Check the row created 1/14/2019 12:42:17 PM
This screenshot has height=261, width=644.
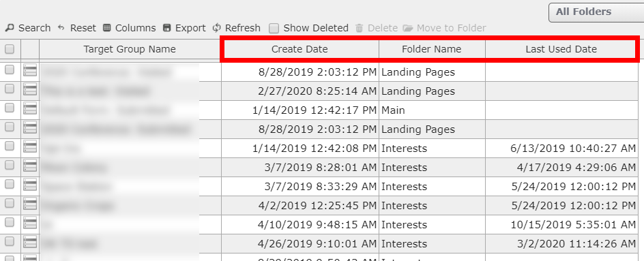coord(10,108)
